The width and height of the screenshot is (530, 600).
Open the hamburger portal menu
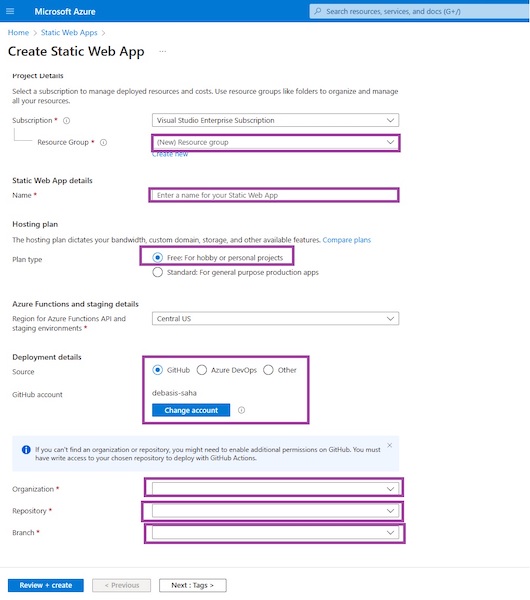(10, 11)
